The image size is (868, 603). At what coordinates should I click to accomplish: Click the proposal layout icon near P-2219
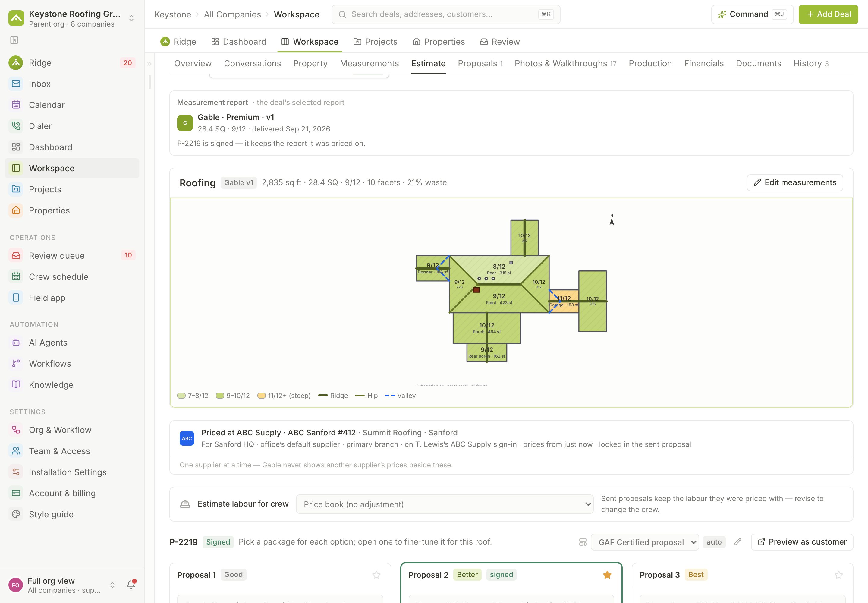tap(583, 542)
